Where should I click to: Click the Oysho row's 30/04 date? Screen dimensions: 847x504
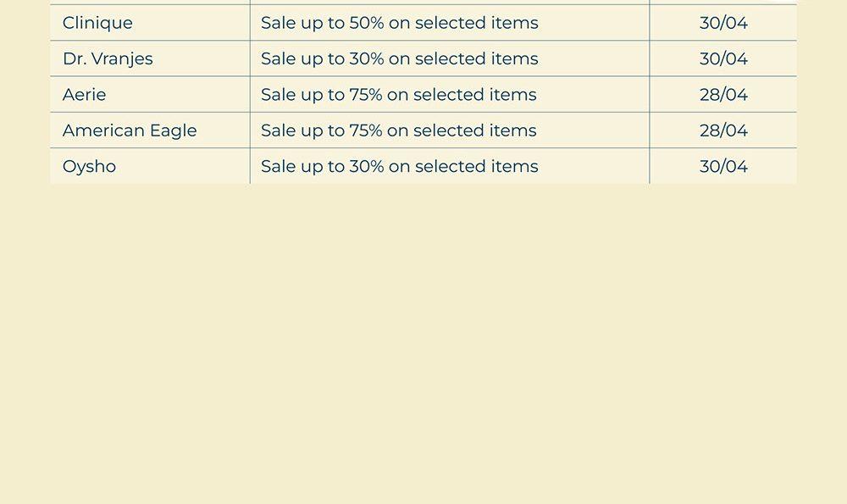point(723,167)
